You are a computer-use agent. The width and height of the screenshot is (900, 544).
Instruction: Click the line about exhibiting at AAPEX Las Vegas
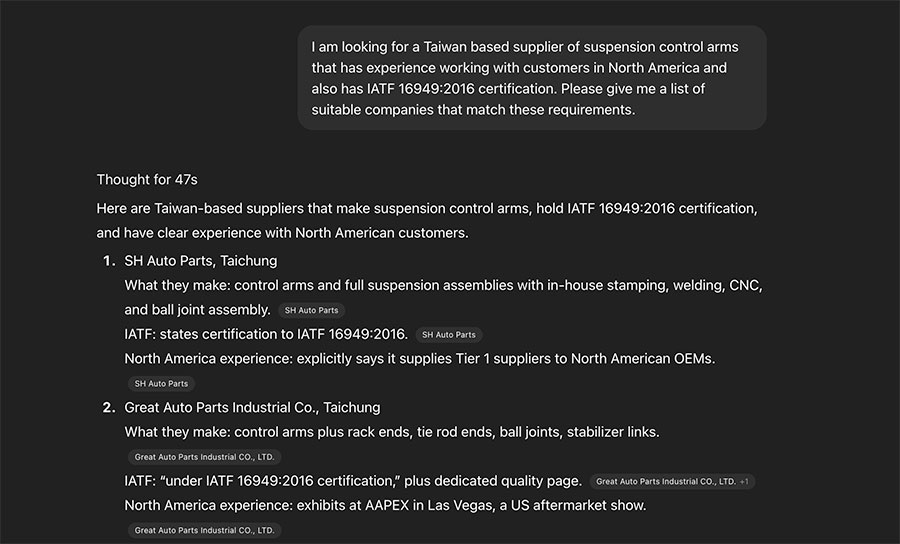[385, 506]
